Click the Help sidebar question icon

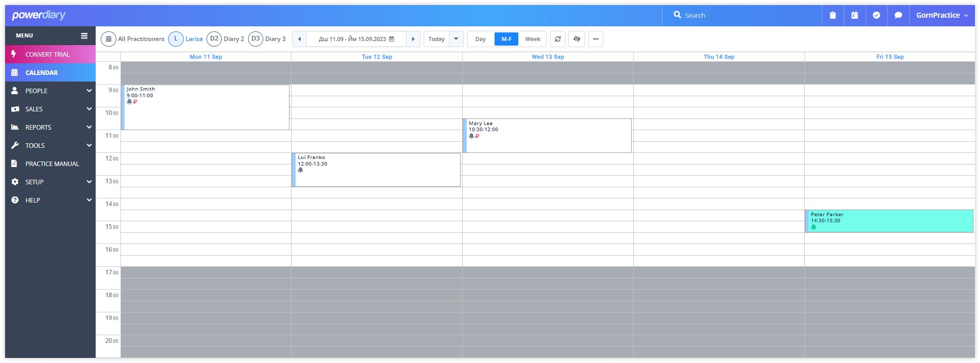[15, 200]
